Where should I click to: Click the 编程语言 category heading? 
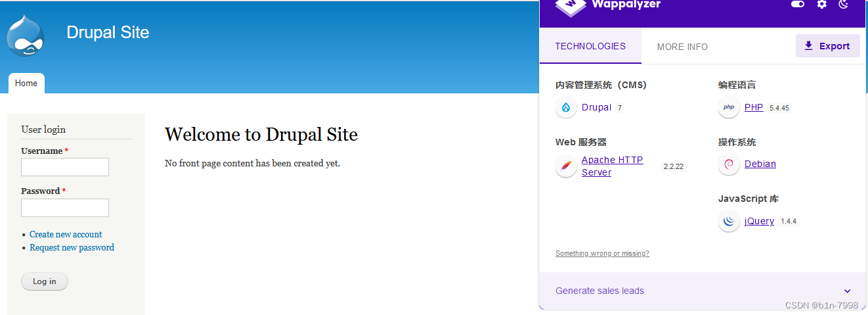[x=737, y=85]
